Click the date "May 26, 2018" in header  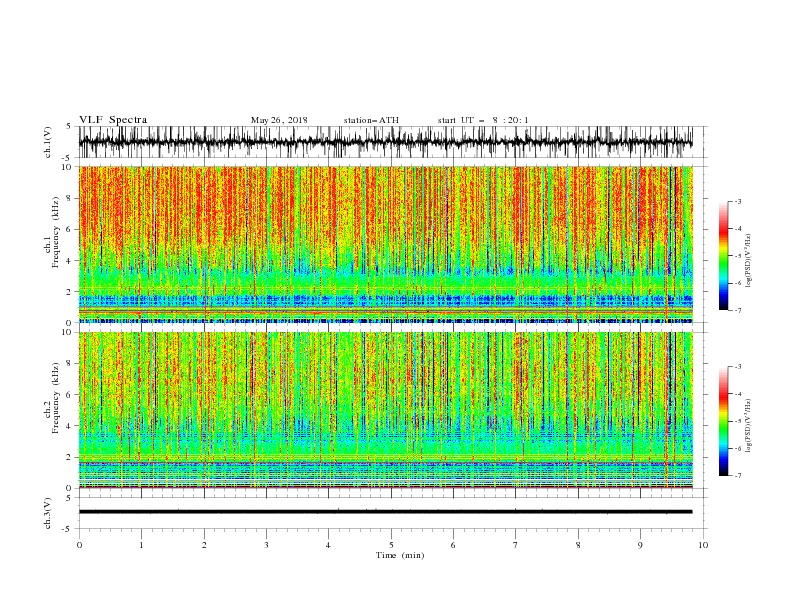tap(279, 120)
